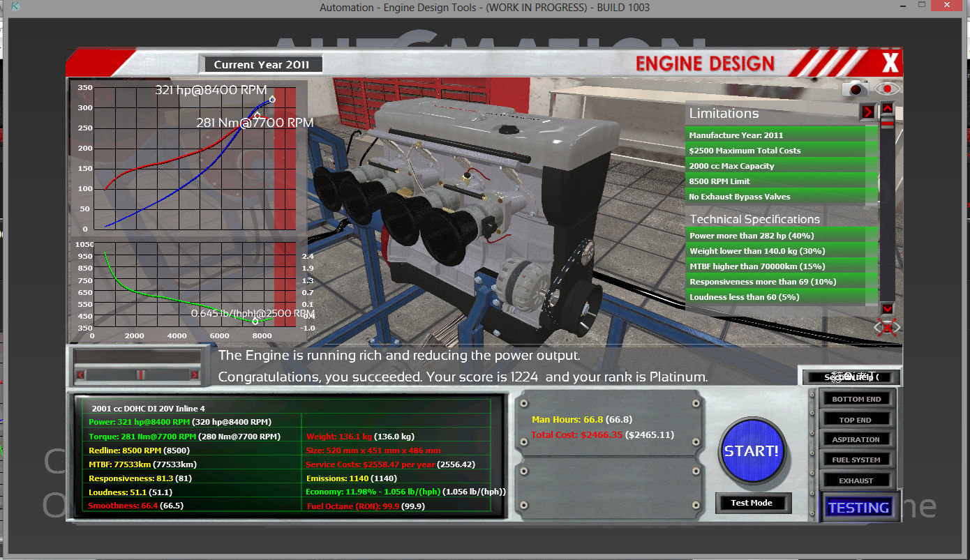Close the Engine Design window with X
Screen dimensions: 970x560
(x=890, y=63)
